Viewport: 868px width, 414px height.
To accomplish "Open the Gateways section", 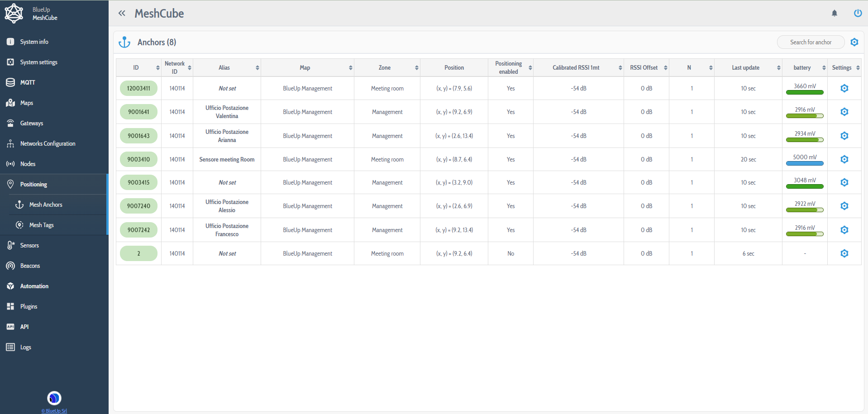I will [x=32, y=123].
